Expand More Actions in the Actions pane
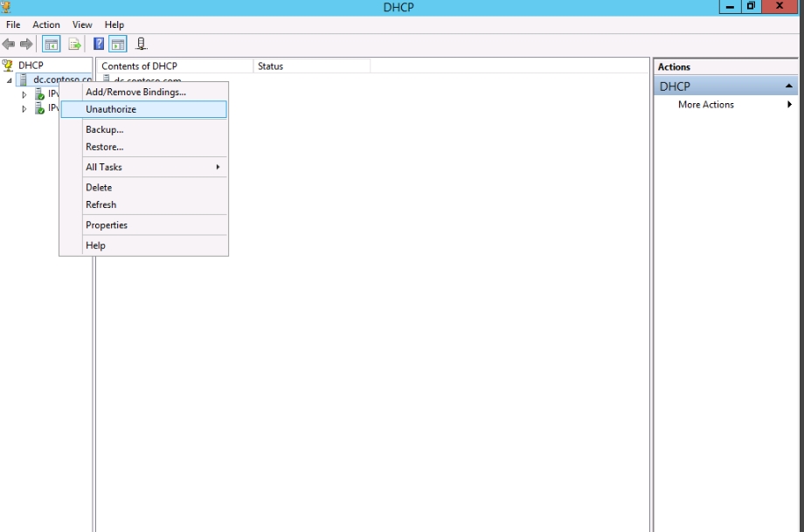This screenshot has height=532, width=804. point(706,105)
